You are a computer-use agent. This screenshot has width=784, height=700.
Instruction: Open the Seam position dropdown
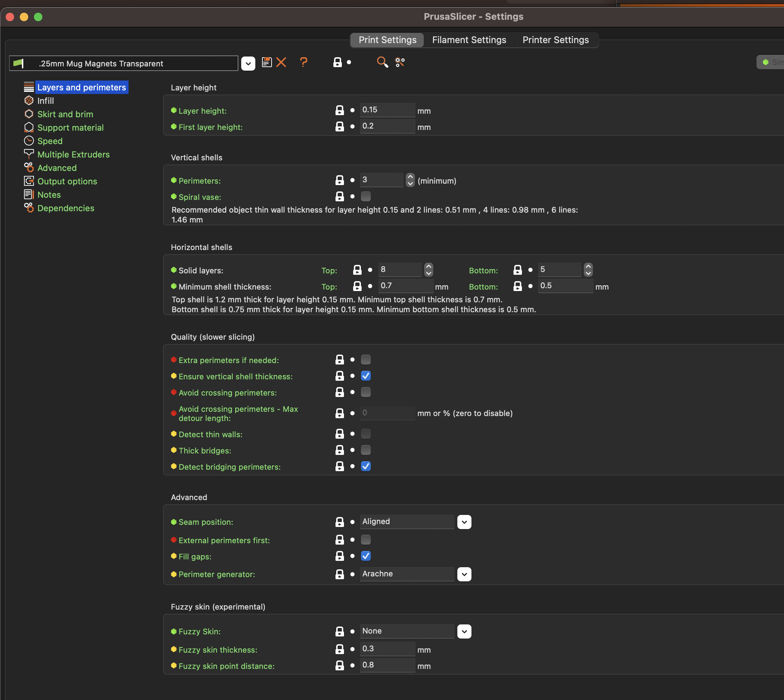pyautogui.click(x=464, y=522)
